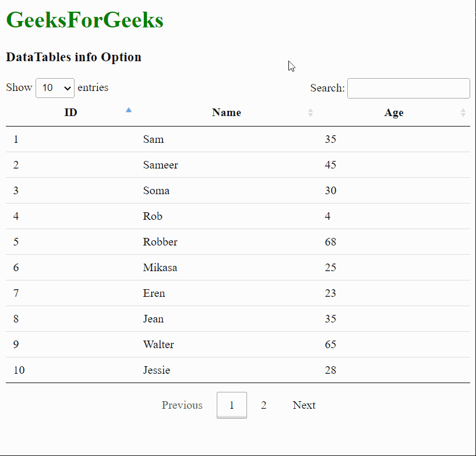Click the Previous pagination control
The width and height of the screenshot is (476, 456).
coord(182,405)
